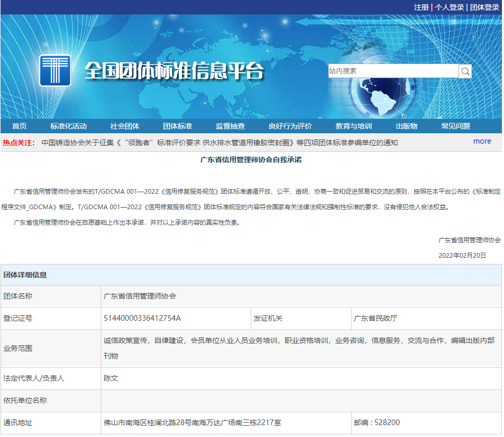This screenshot has height=437, width=504.
Task: Click the 全国团体标准信息平台 site title
Action: tap(174, 71)
